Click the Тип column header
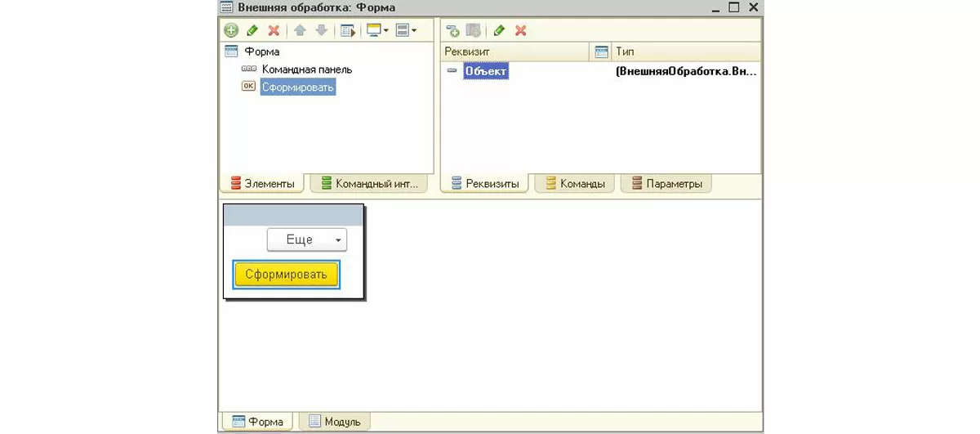 pos(686,51)
